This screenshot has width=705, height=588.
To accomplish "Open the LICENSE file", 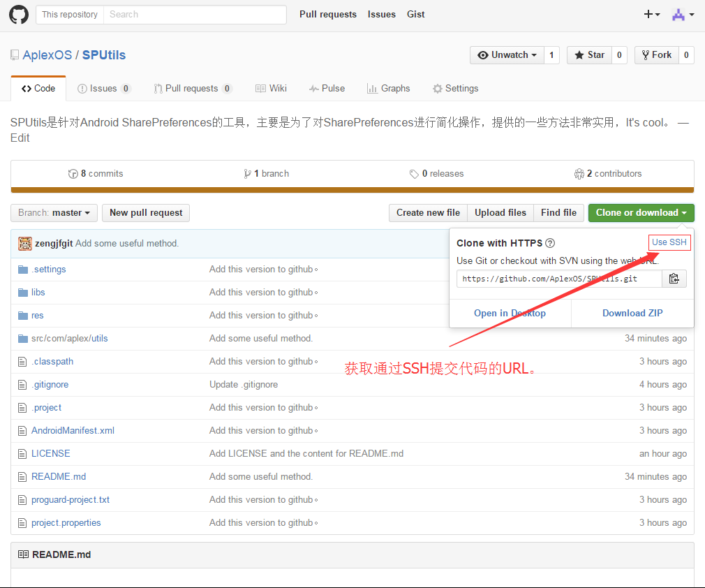I will click(x=51, y=453).
